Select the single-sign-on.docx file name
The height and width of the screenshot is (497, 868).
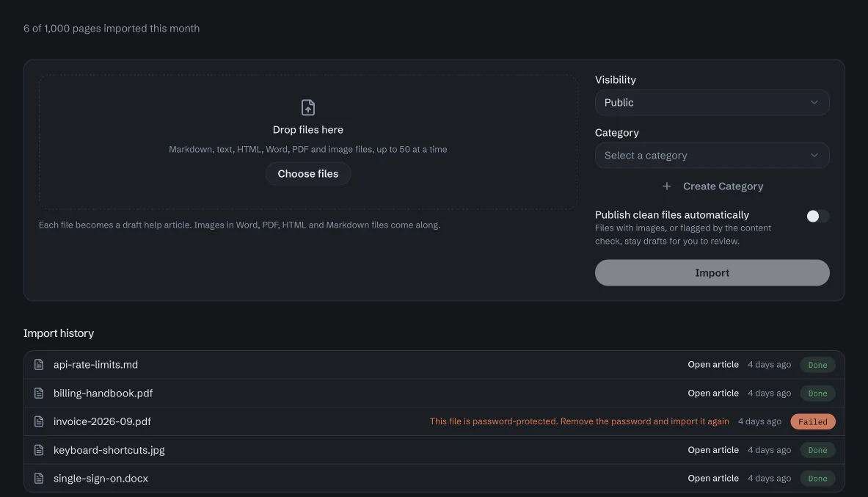point(101,478)
